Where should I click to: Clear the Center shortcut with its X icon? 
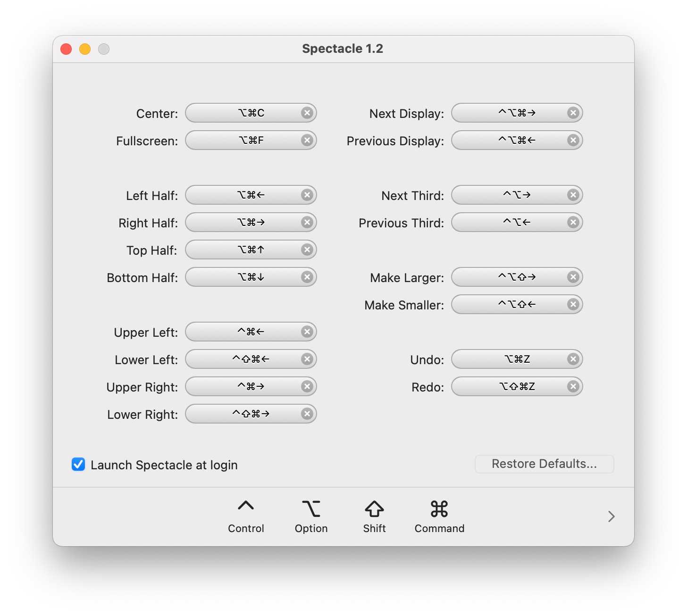click(307, 113)
